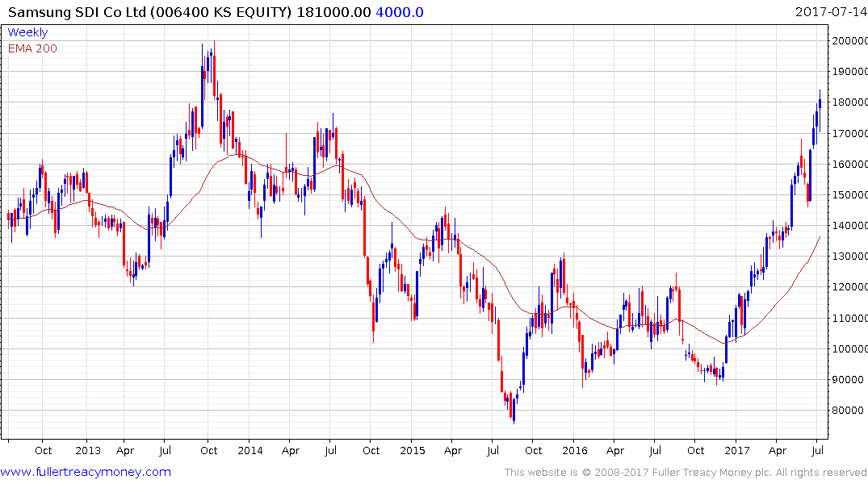Image resolution: width=868 pixels, height=484 pixels.
Task: Click the 140000 price axis label
Action: [849, 226]
